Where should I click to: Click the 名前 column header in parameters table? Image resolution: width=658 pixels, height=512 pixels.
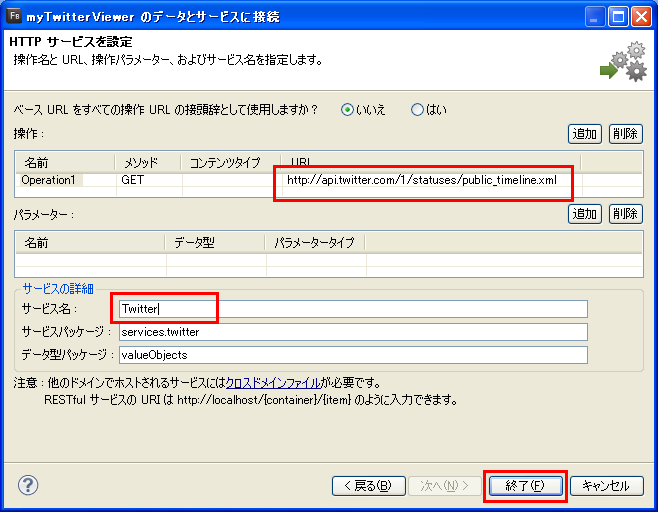(x=90, y=243)
